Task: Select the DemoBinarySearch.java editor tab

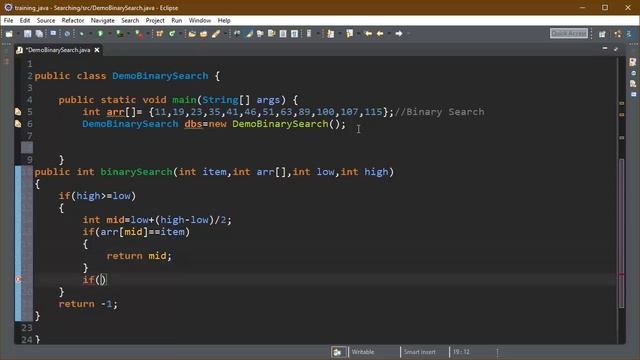Action: pyautogui.click(x=57, y=50)
